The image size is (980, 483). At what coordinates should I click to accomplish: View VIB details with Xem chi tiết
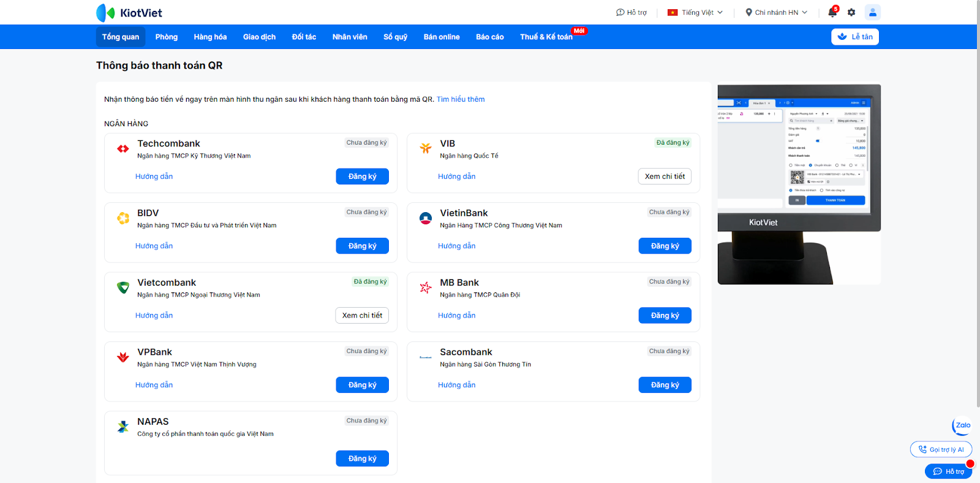point(665,177)
